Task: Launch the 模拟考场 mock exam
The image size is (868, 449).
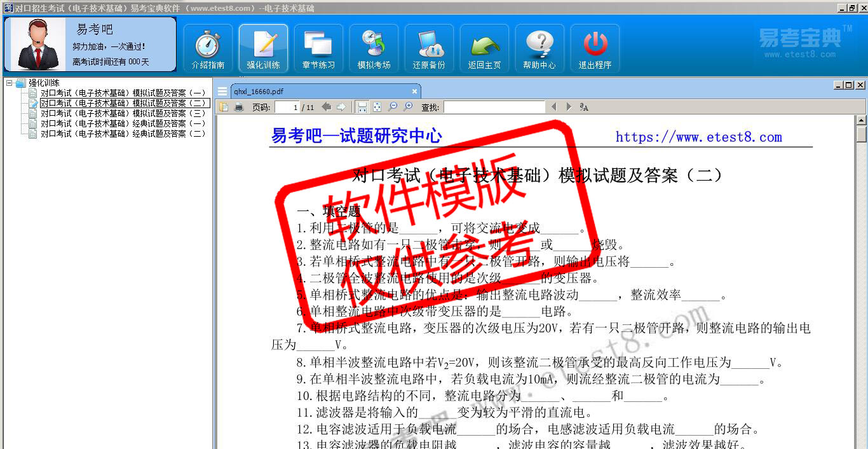Action: coord(374,48)
